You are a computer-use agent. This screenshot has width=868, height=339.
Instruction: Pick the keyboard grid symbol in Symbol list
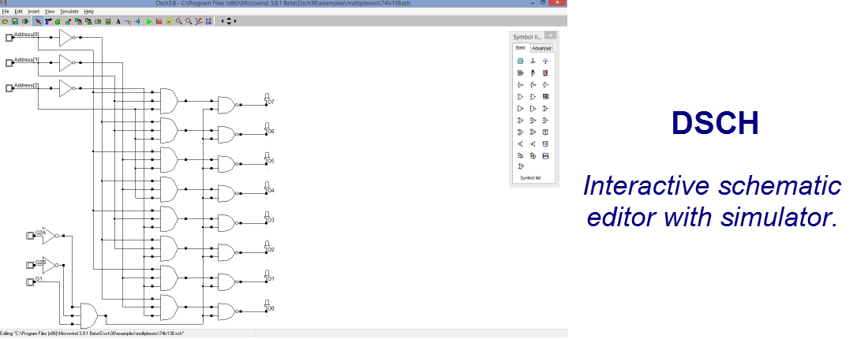point(545,97)
